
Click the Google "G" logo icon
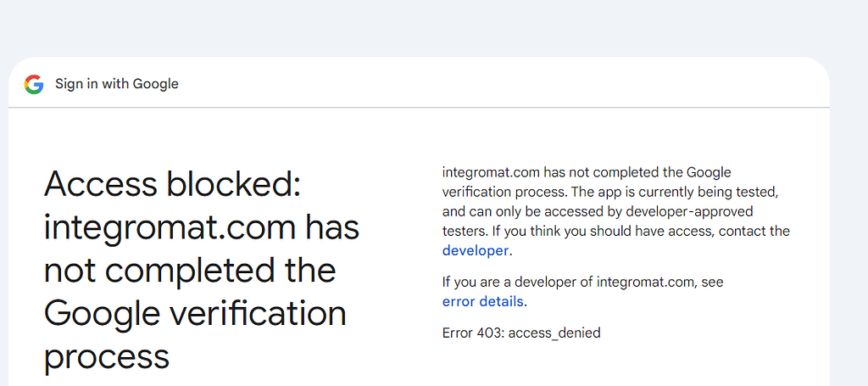pos(34,84)
